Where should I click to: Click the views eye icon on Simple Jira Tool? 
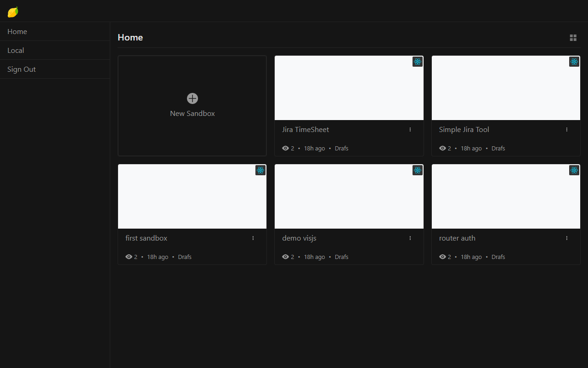(442, 148)
